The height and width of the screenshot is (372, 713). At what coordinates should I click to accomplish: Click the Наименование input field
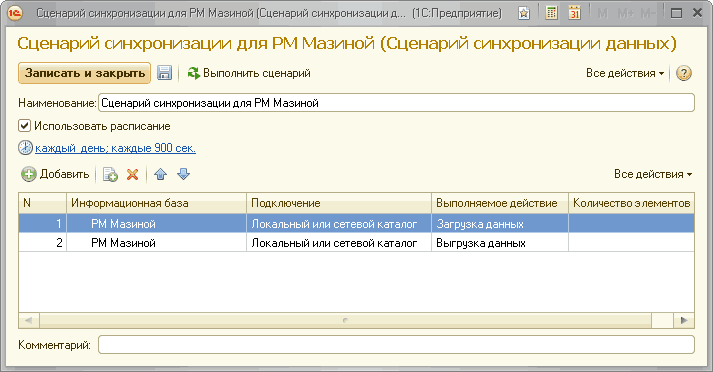(x=397, y=103)
